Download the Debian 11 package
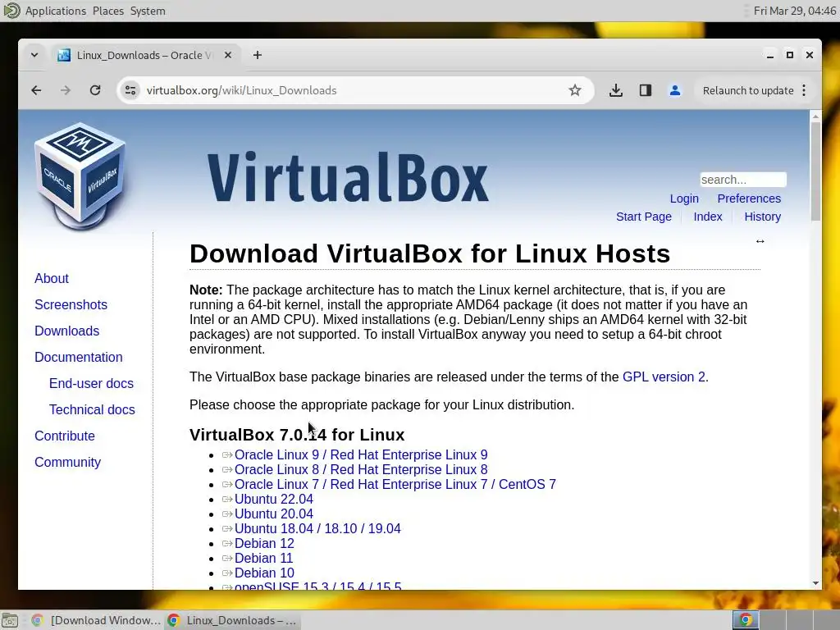 point(263,558)
